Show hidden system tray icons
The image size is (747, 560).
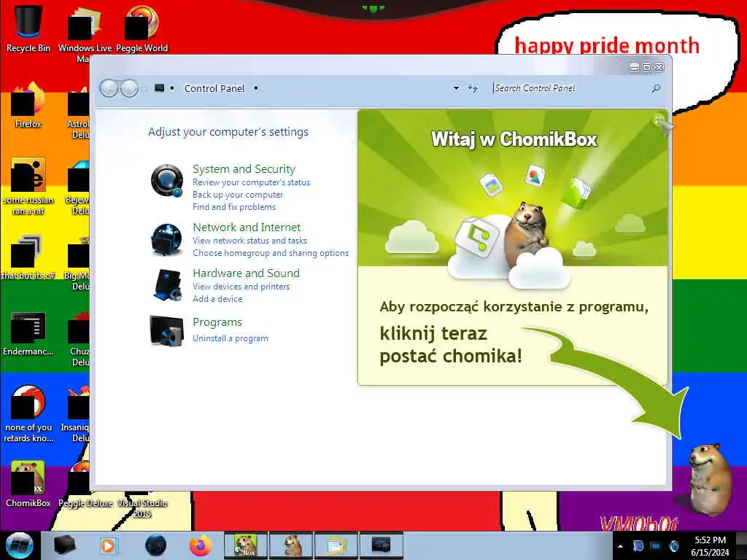coord(620,547)
